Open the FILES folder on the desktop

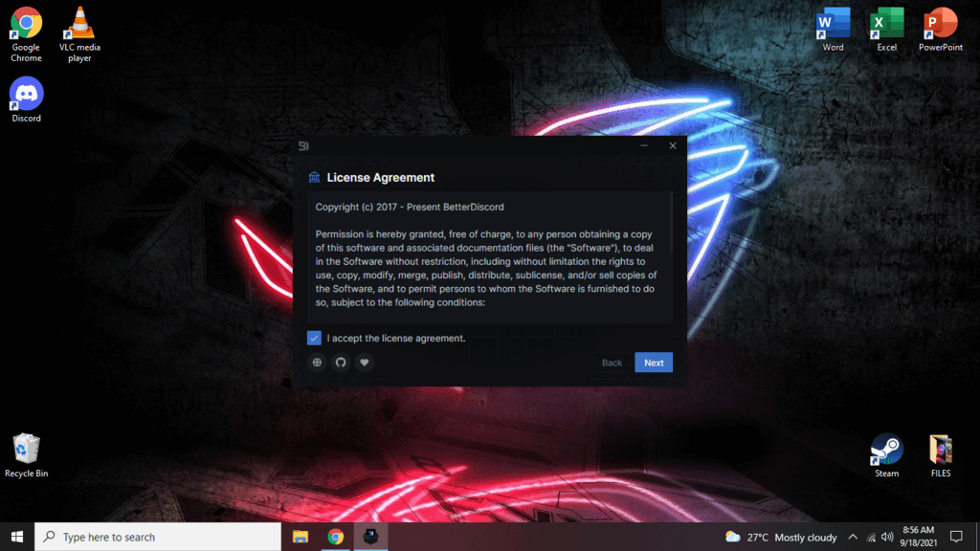point(940,450)
